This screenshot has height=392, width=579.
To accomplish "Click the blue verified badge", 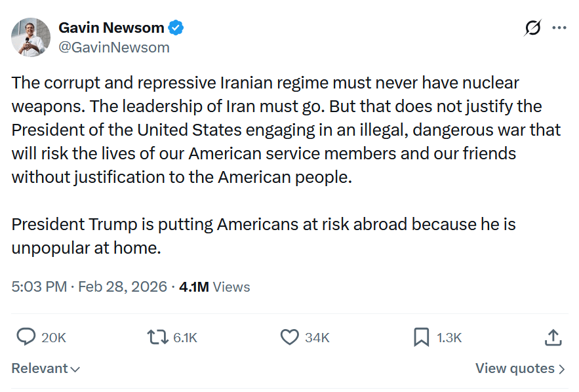I will point(176,28).
